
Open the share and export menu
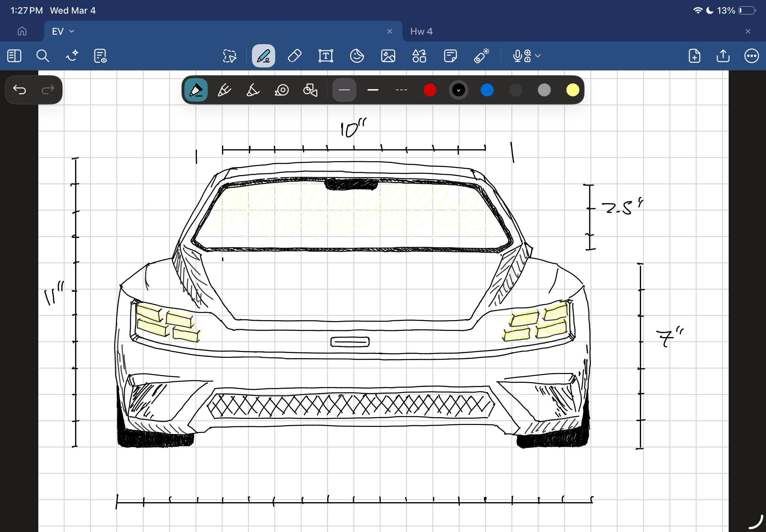point(723,56)
